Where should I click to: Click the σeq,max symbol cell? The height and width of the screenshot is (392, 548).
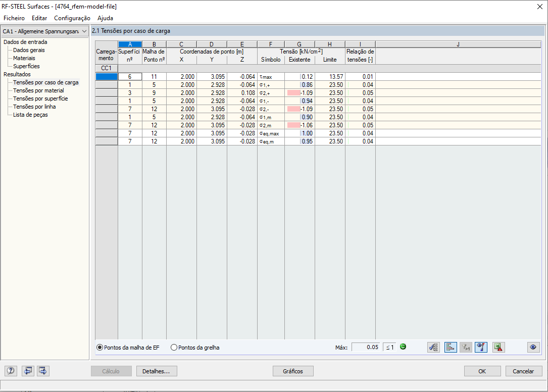coord(271,133)
